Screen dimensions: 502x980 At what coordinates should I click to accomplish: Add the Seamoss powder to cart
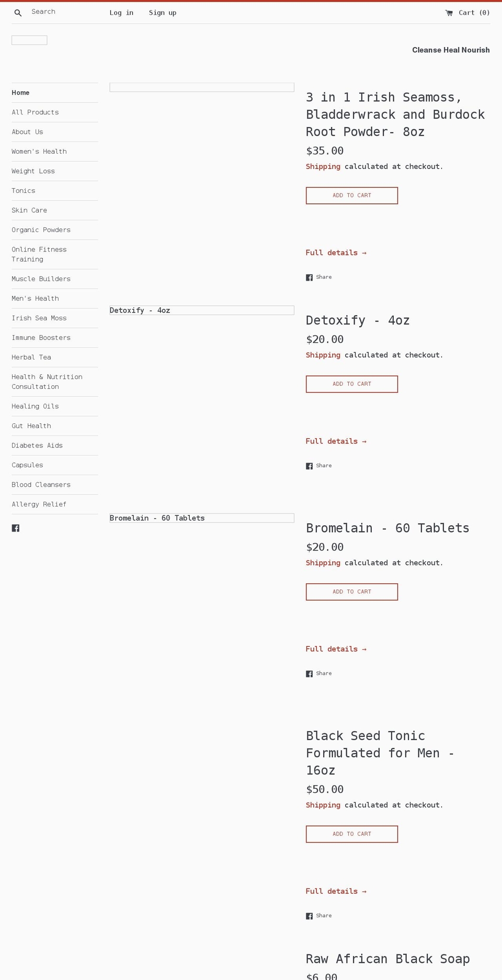pos(351,195)
